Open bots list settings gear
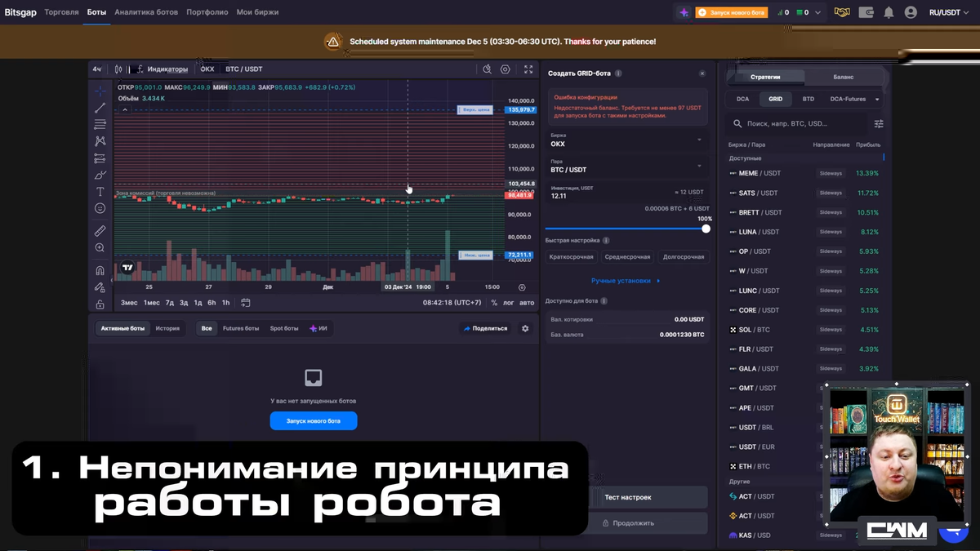 point(525,328)
